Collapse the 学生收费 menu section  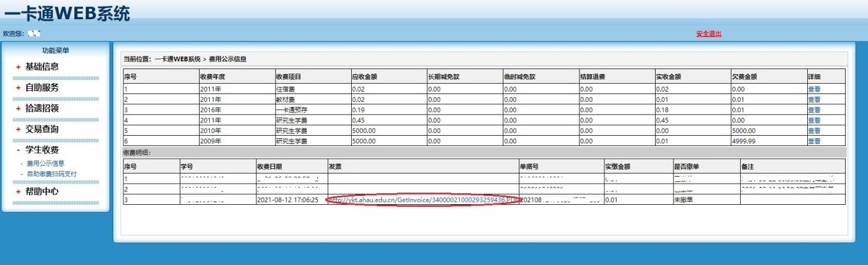pos(42,150)
